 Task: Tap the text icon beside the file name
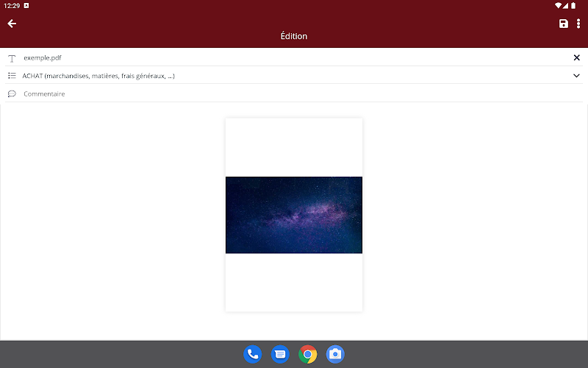tap(12, 58)
